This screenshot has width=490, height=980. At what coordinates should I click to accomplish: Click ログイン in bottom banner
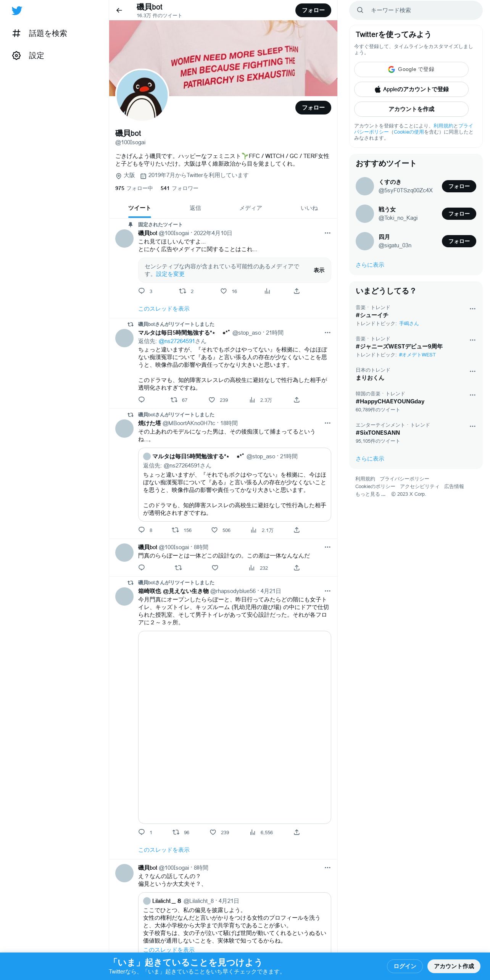click(x=405, y=966)
